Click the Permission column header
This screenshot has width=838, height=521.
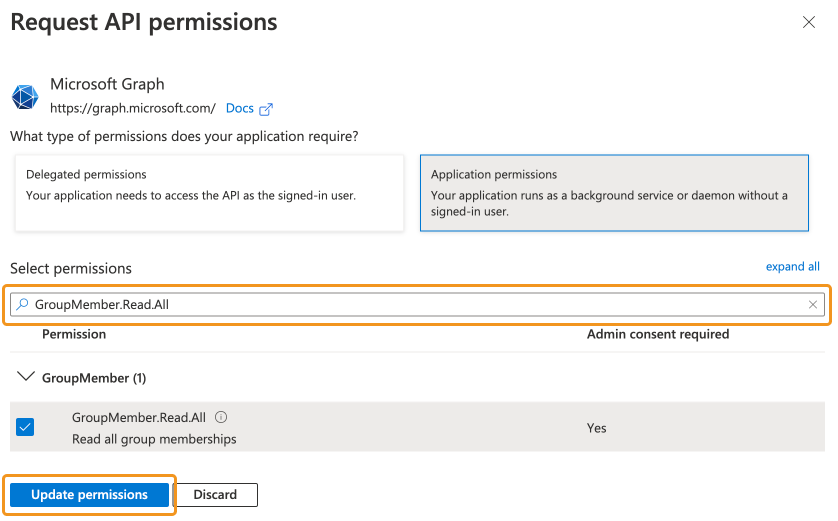coord(74,335)
